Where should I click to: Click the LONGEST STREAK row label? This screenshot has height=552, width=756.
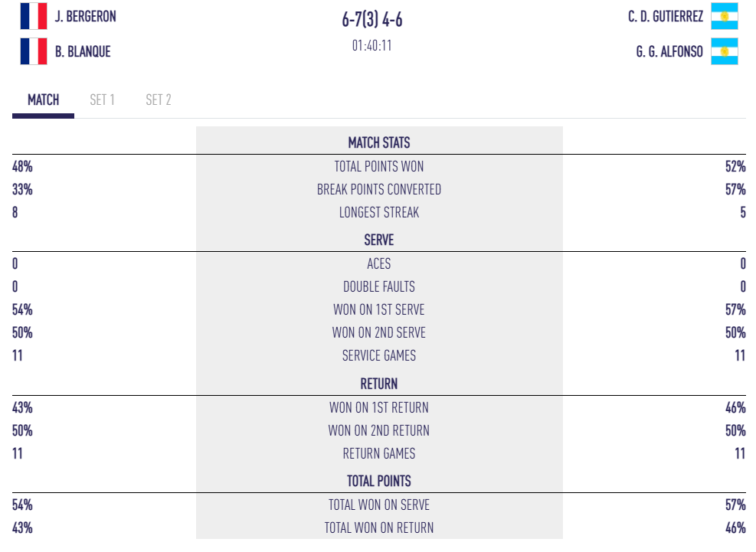click(x=379, y=212)
